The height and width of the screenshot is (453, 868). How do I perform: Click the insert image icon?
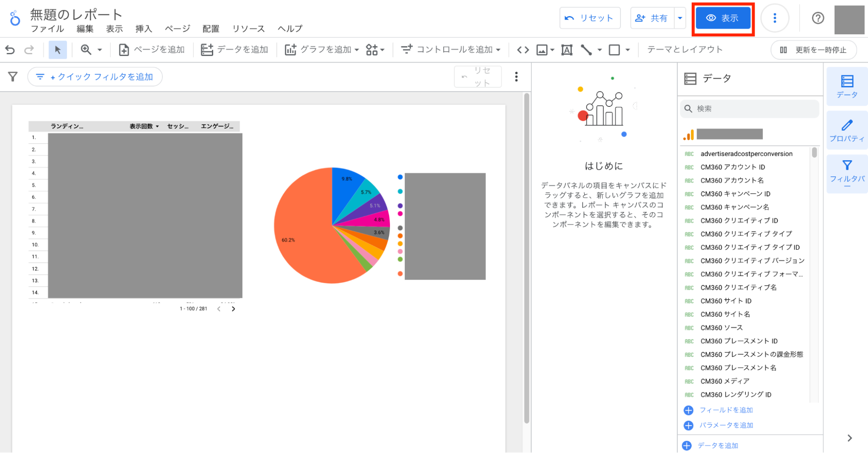tap(542, 50)
